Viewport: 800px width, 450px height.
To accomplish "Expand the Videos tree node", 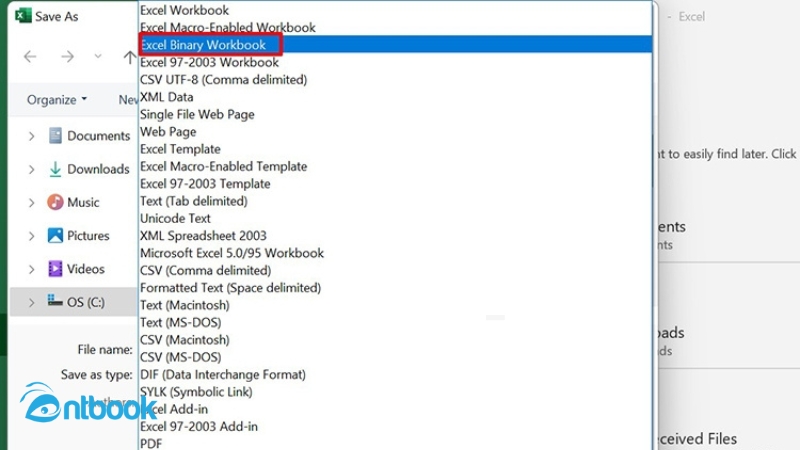I will click(x=31, y=269).
